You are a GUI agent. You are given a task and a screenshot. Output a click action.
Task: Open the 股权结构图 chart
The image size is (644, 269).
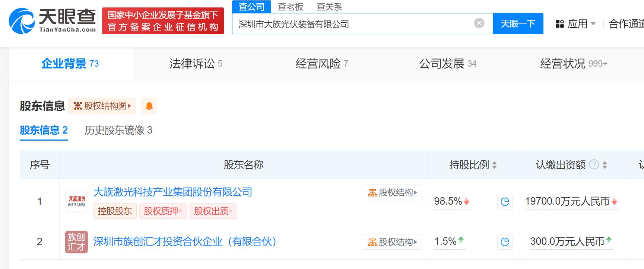(102, 106)
